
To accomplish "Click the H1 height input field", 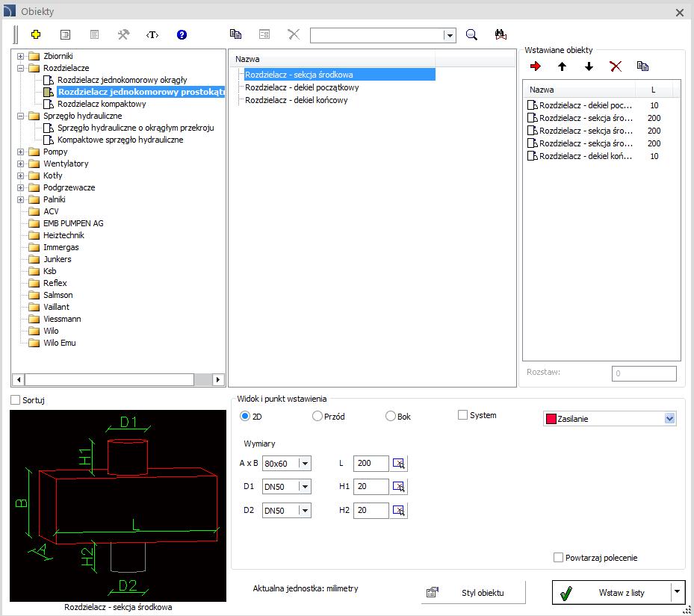I will tap(371, 487).
